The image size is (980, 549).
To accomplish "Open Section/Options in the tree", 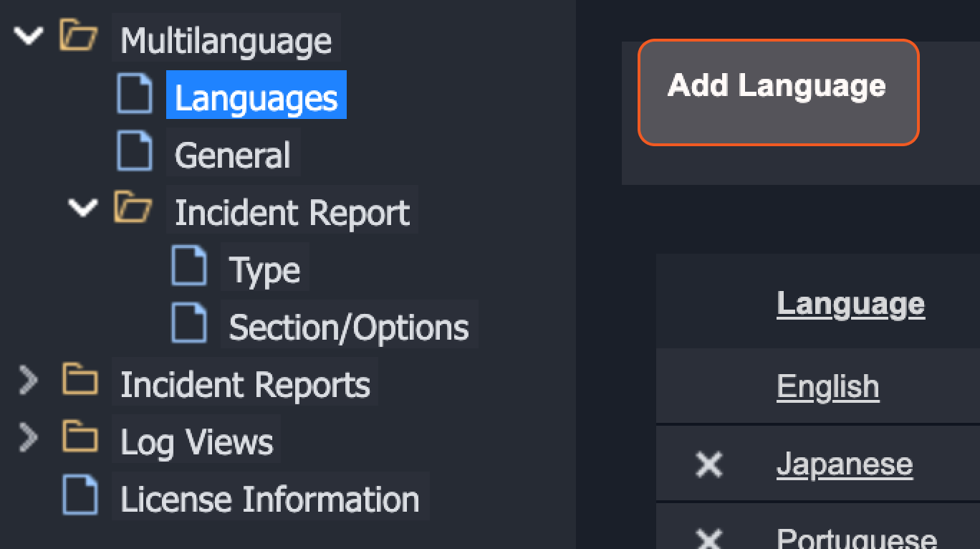I will 348,328.
